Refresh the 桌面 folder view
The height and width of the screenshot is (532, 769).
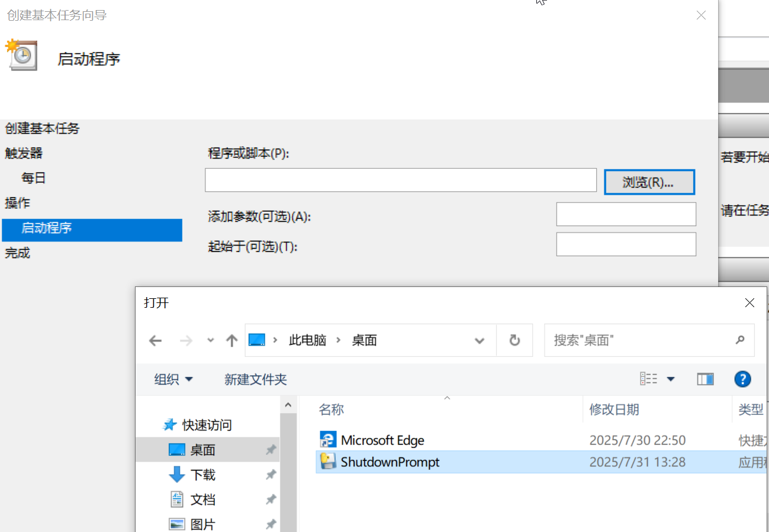click(x=514, y=340)
